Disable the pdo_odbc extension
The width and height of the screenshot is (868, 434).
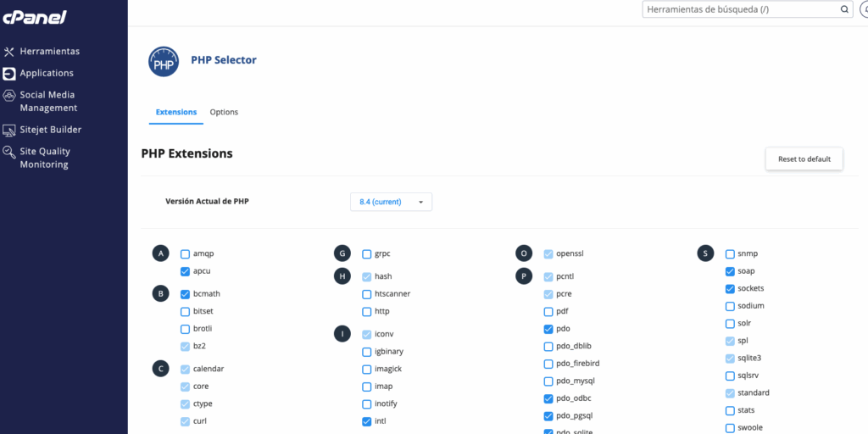pyautogui.click(x=548, y=398)
